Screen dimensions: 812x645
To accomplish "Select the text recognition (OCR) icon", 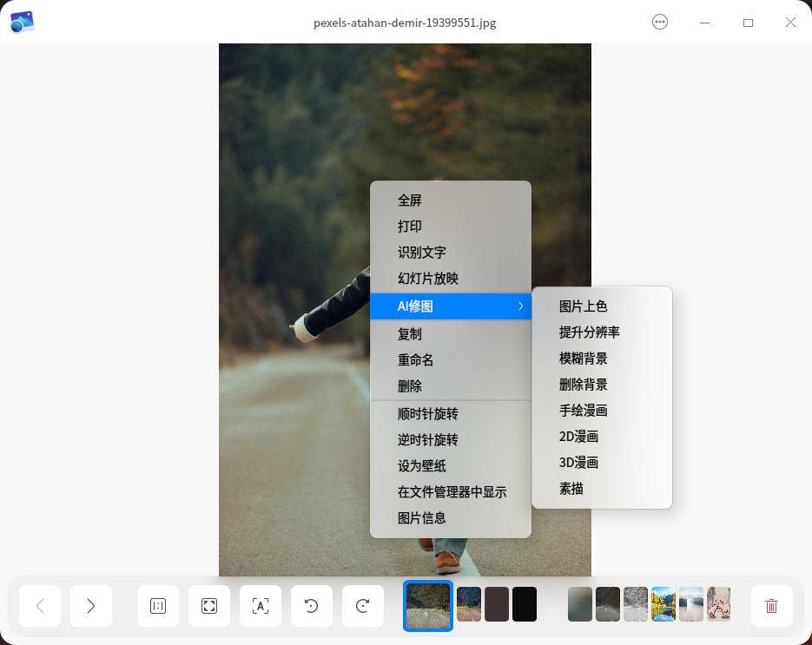I will coord(260,606).
